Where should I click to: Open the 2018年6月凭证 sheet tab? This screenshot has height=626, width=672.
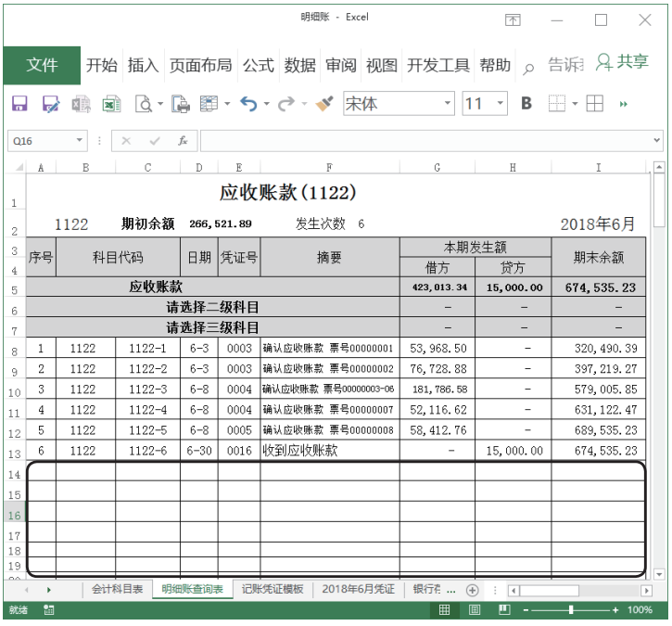coord(359,590)
